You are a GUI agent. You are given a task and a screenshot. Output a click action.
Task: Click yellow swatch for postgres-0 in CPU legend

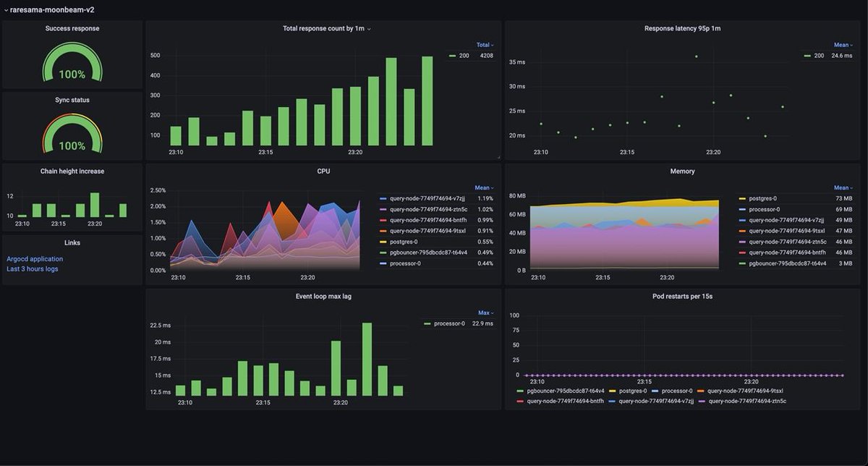tap(383, 242)
